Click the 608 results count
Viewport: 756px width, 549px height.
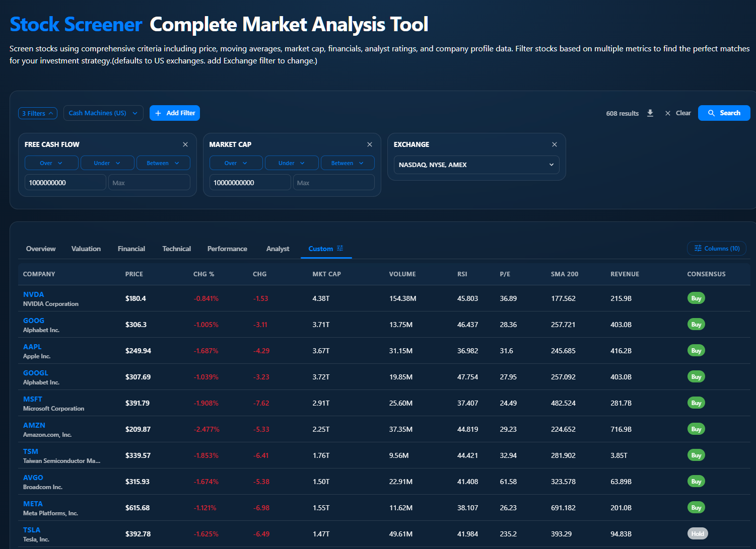point(623,114)
